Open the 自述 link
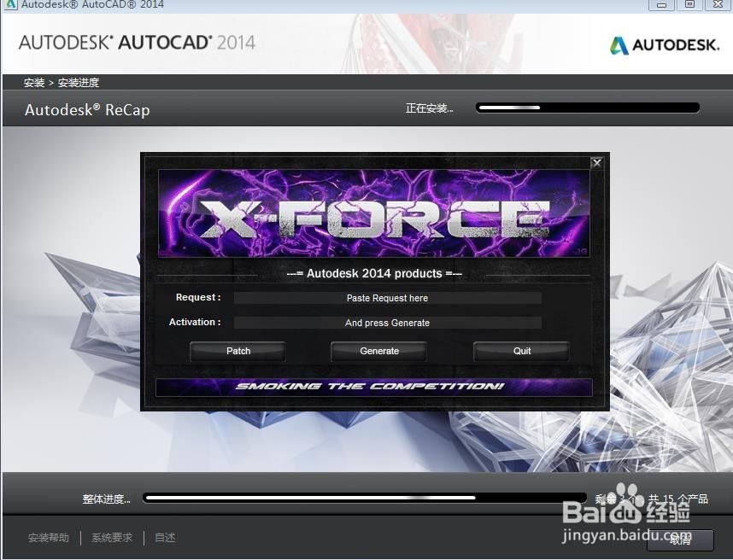 pyautogui.click(x=164, y=537)
